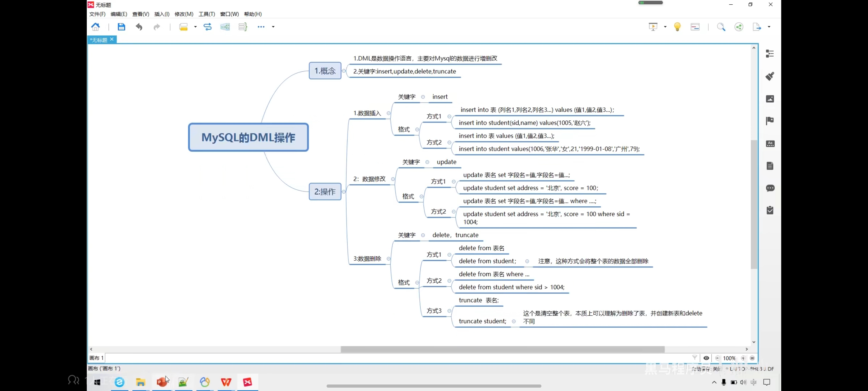Open the outline panel in sidebar

(x=770, y=54)
